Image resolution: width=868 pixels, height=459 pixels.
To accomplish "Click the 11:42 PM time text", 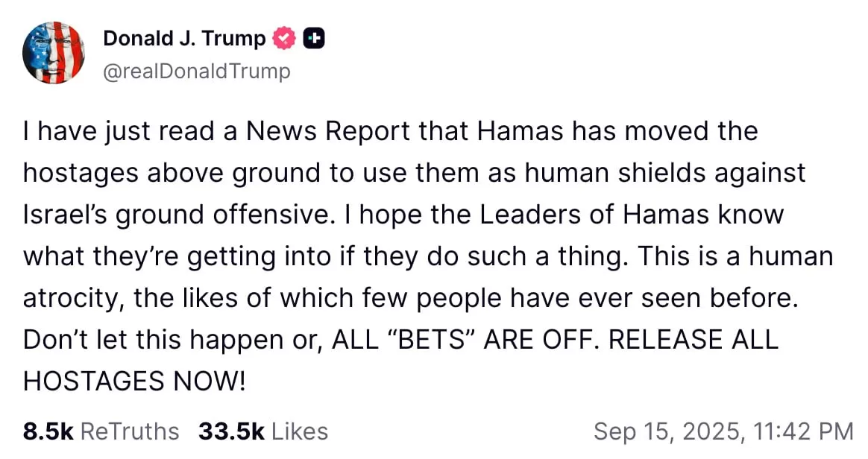I will click(803, 431).
